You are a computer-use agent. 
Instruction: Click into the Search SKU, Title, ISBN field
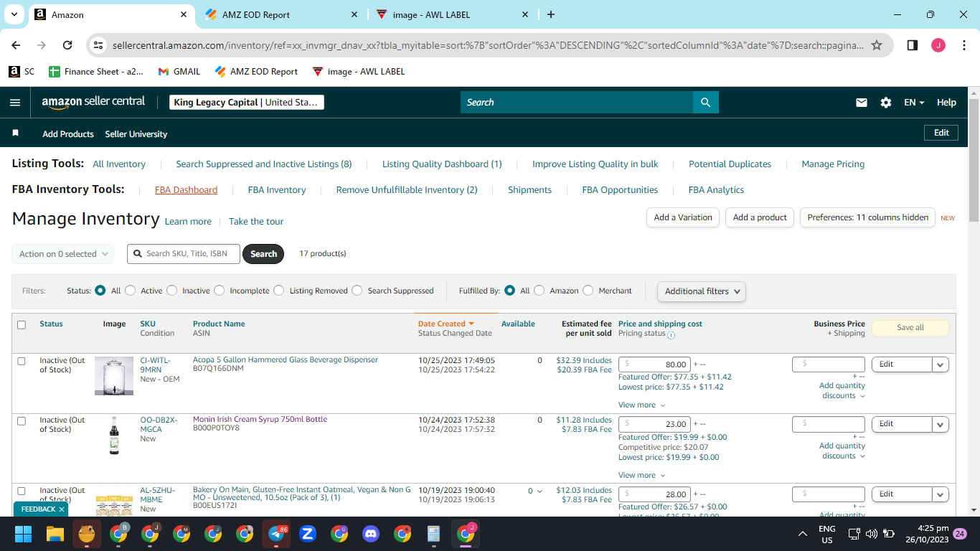(x=184, y=254)
